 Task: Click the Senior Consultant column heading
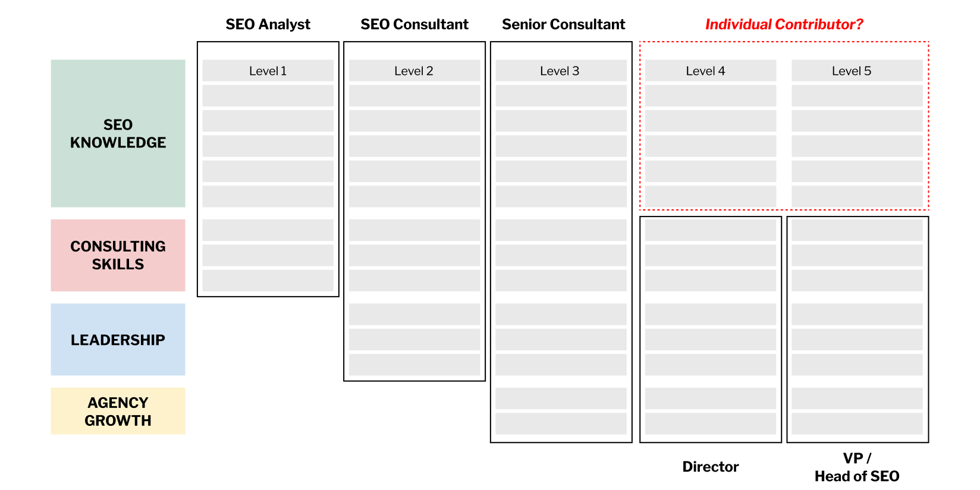click(564, 24)
